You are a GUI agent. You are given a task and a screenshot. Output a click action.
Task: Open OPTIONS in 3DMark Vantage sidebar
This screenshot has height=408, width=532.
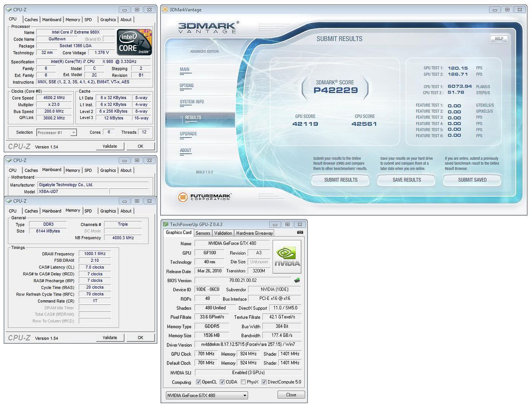pyautogui.click(x=187, y=86)
